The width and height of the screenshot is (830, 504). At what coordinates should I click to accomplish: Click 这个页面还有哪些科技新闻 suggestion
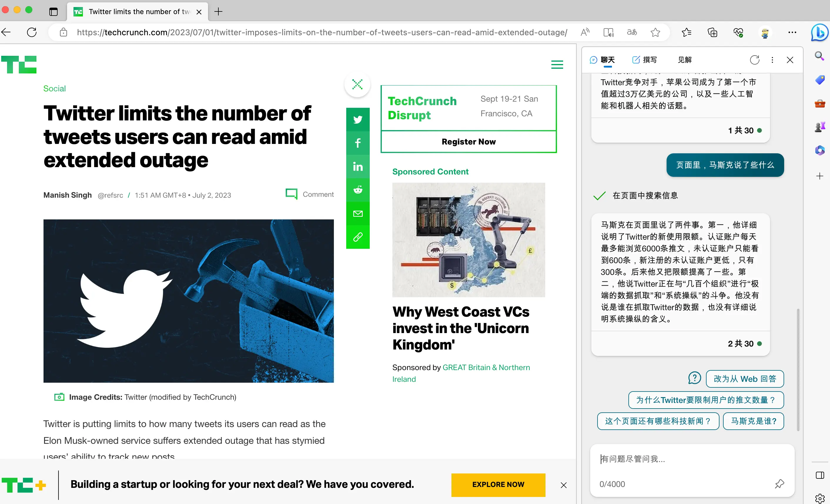pos(658,421)
